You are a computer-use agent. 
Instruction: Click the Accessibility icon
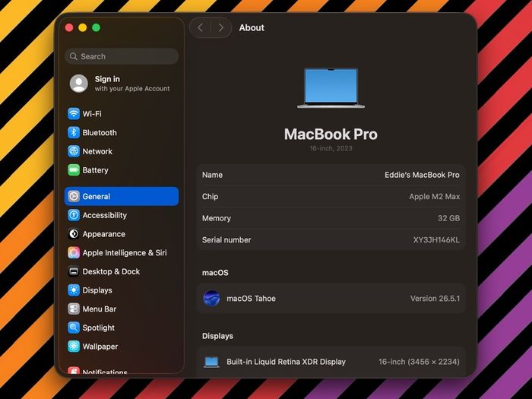click(74, 215)
